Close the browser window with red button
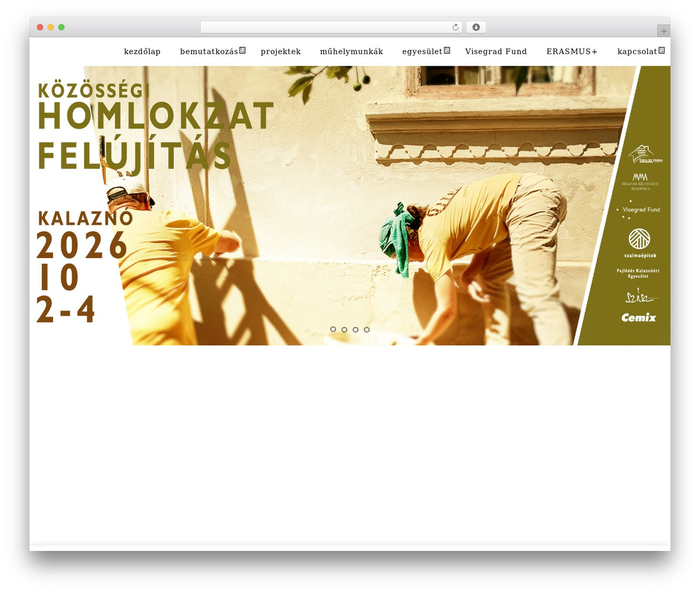The image size is (700, 593). (x=40, y=27)
